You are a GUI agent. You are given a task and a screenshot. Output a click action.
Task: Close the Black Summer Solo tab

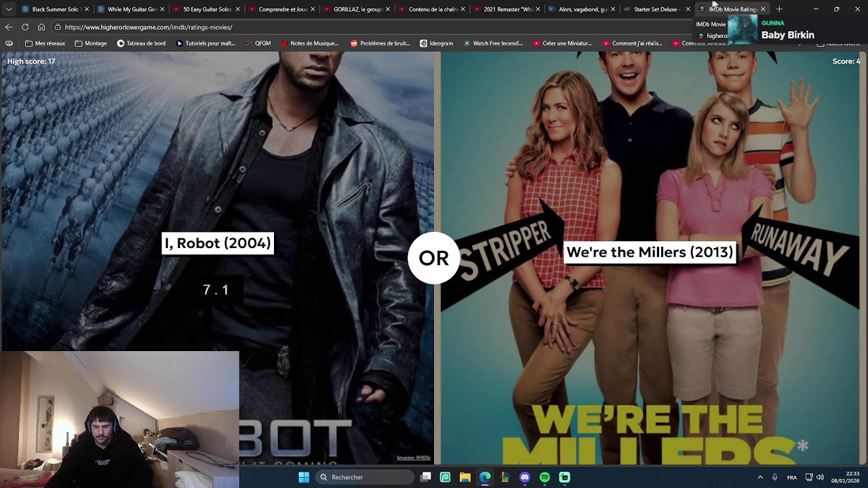[86, 9]
